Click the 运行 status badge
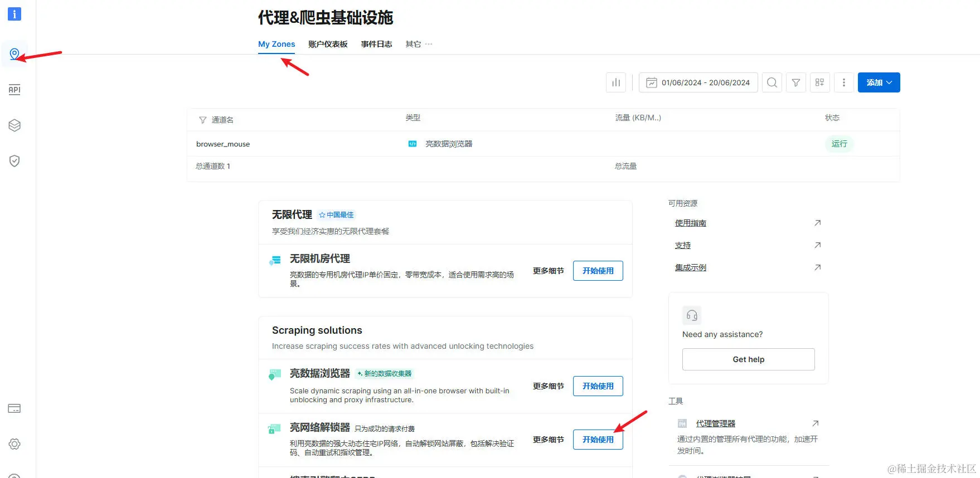980x478 pixels. tap(840, 144)
